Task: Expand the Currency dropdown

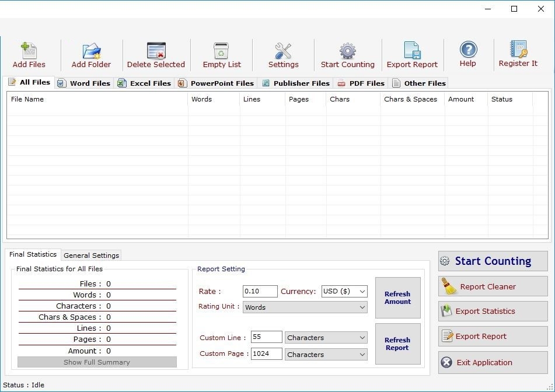Action: 344,291
